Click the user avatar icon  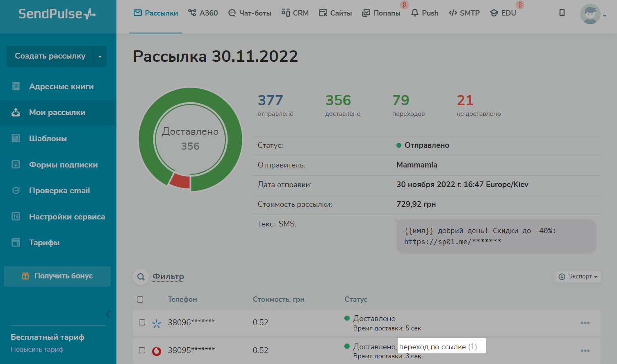(x=590, y=14)
